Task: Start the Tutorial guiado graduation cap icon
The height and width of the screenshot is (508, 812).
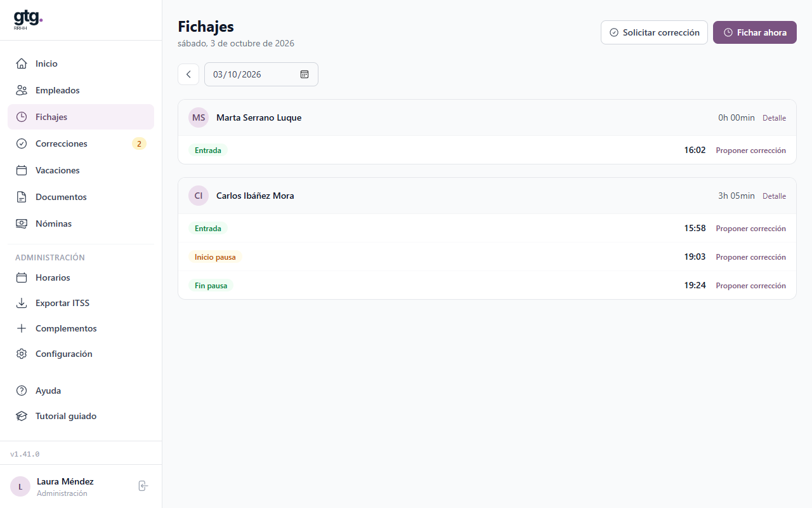Action: [22, 416]
